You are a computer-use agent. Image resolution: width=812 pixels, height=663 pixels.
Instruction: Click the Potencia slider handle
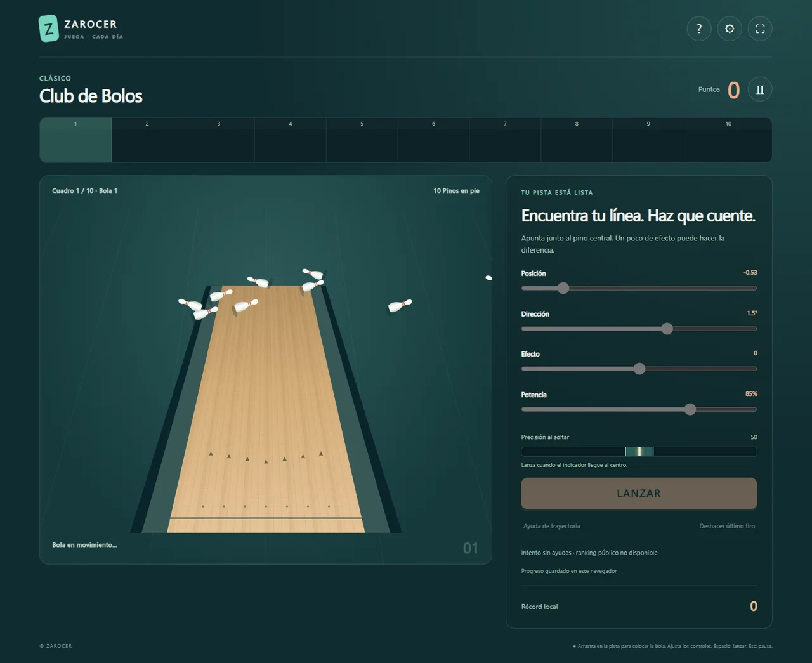690,409
